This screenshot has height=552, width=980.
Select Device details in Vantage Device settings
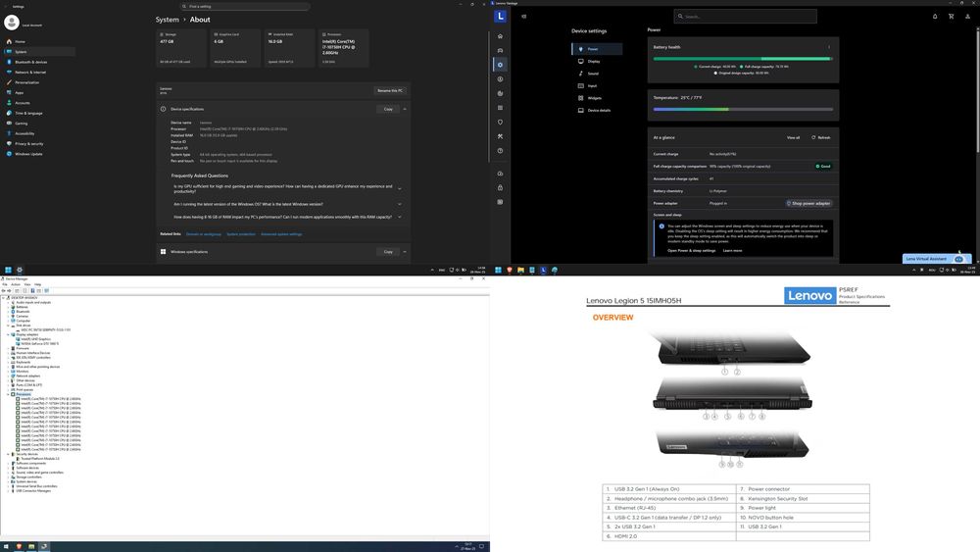[597, 110]
